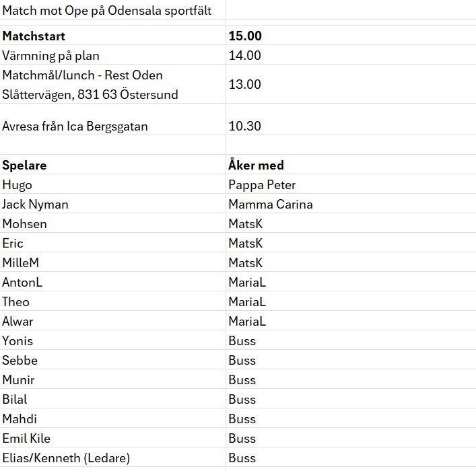This screenshot has width=476, height=471.
Task: Click the Hugo player cell
Action: point(112,184)
